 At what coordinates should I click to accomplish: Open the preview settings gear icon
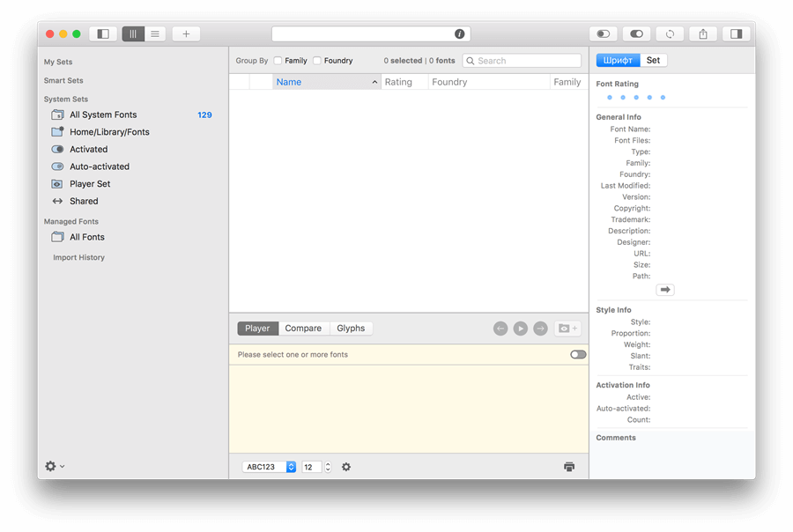(x=346, y=467)
